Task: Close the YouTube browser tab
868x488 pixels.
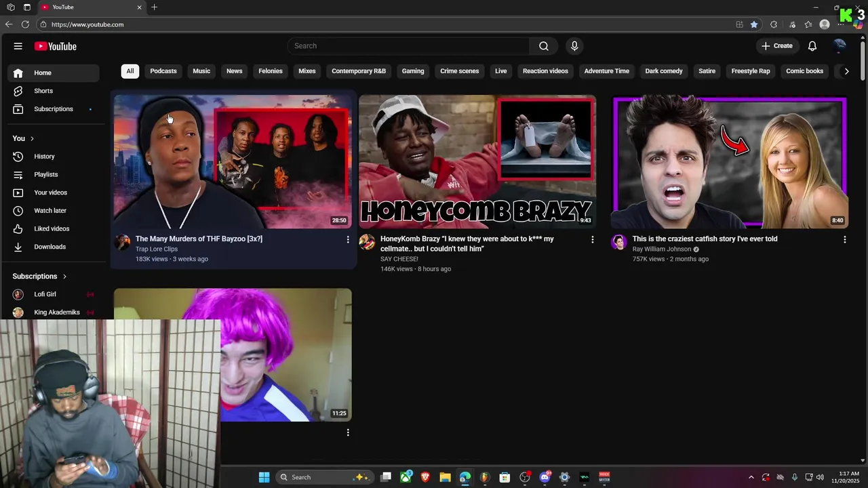Action: point(140,7)
